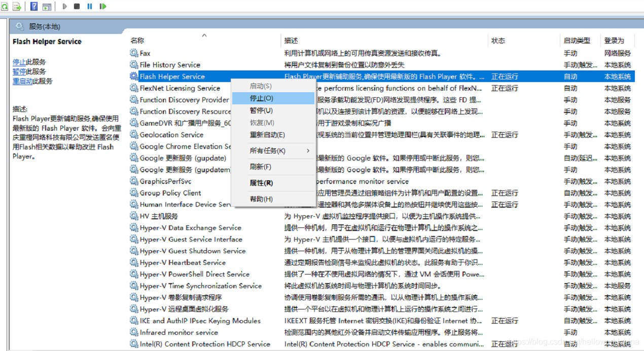Image resolution: width=644 pixels, height=351 pixels.
Task: Select the Hyper-V PowerShell Direct Service row name
Action: 195,275
